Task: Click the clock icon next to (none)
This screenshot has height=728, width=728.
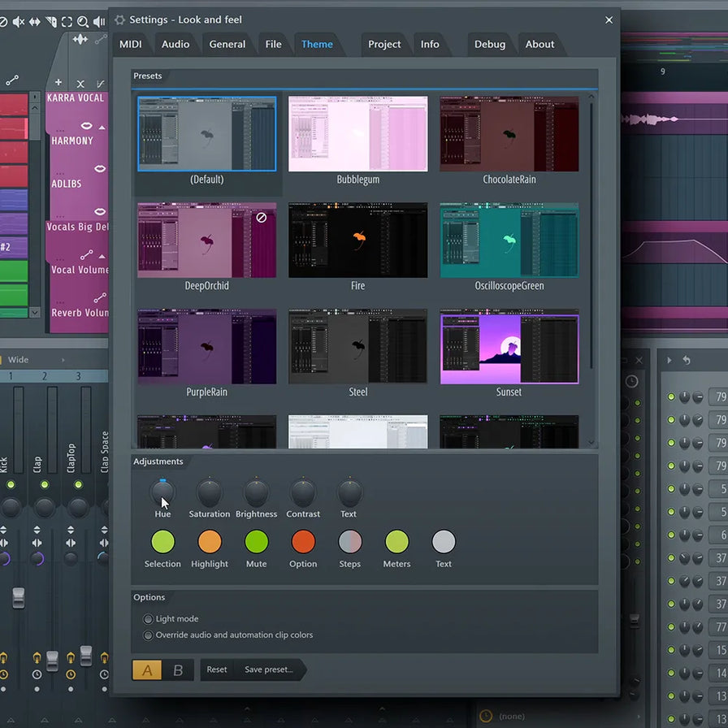Action: point(486,716)
